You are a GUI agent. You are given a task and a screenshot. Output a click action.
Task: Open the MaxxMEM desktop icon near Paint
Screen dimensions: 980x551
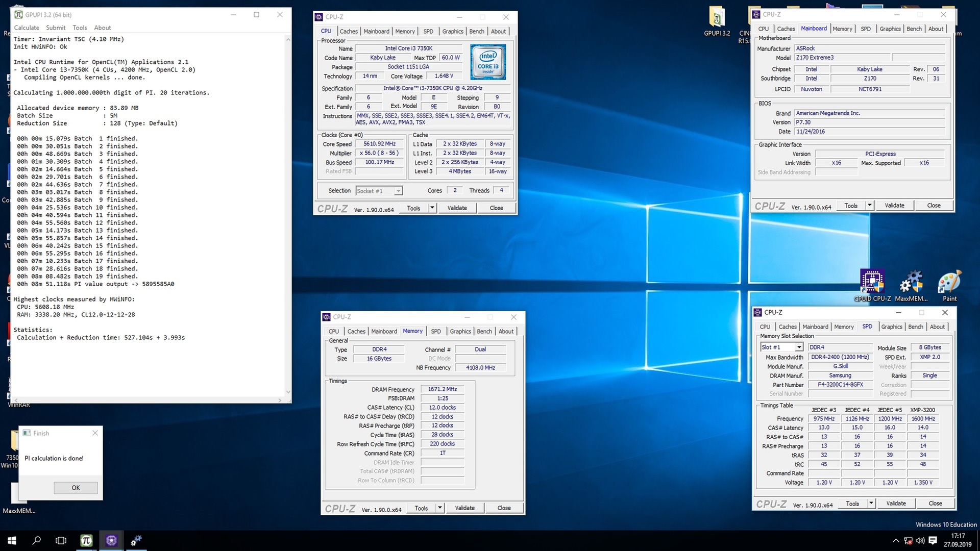tap(911, 286)
